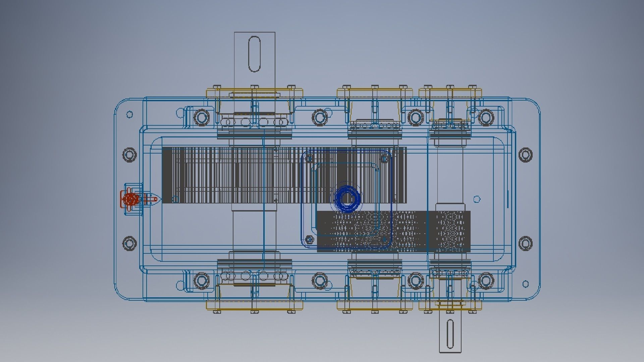Click the upper bolt on the left flange
Viewport: 644px width, 362px height.
click(129, 155)
